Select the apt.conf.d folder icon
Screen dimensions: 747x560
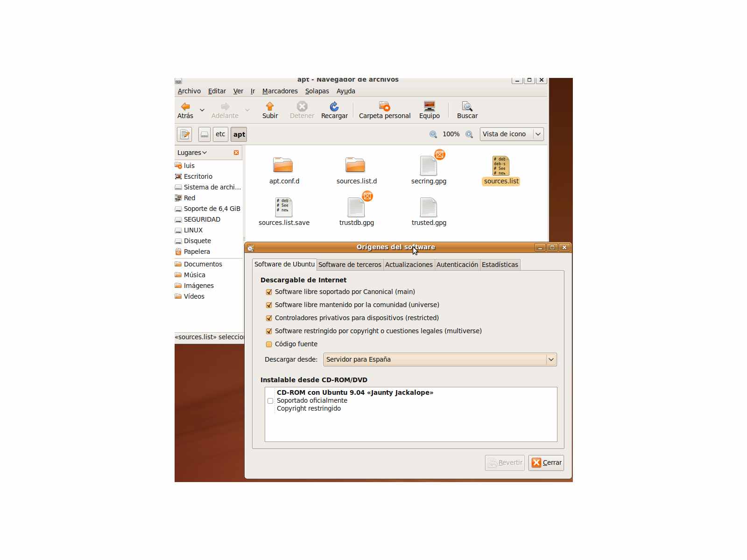(283, 165)
